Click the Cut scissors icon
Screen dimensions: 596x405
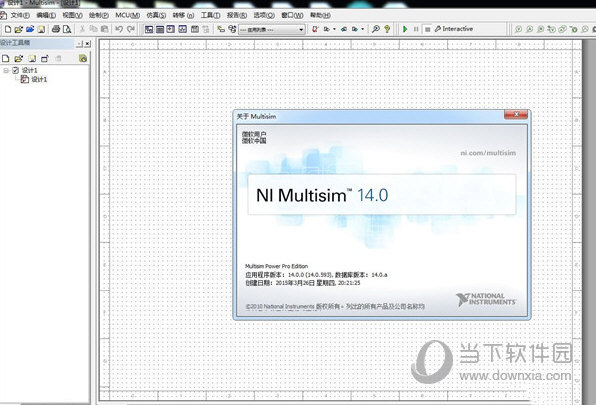[82, 29]
